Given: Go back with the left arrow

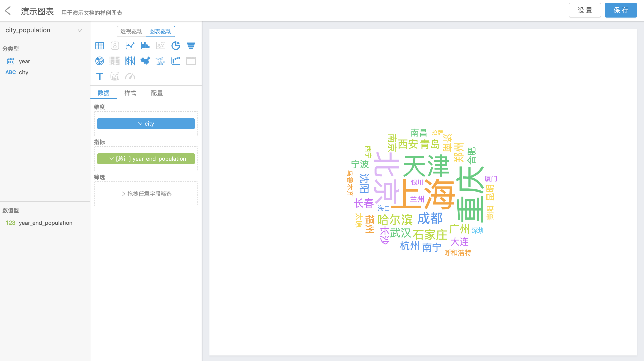Looking at the screenshot, I should pos(8,11).
